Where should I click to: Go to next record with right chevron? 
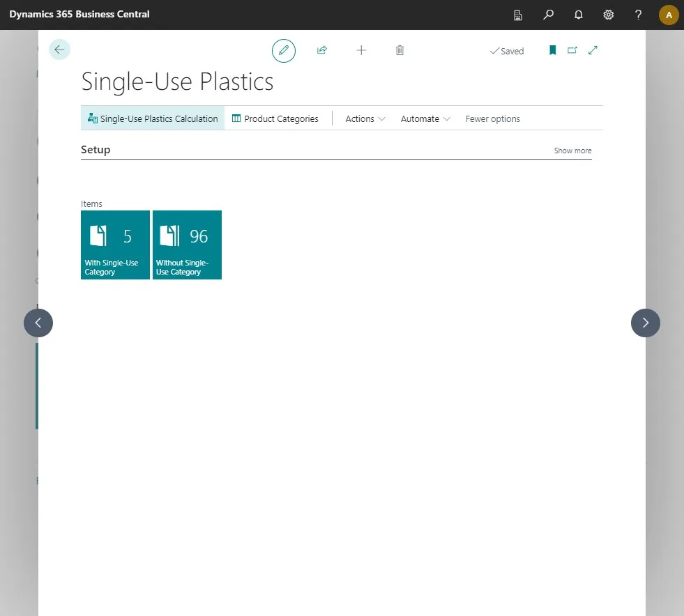[645, 323]
